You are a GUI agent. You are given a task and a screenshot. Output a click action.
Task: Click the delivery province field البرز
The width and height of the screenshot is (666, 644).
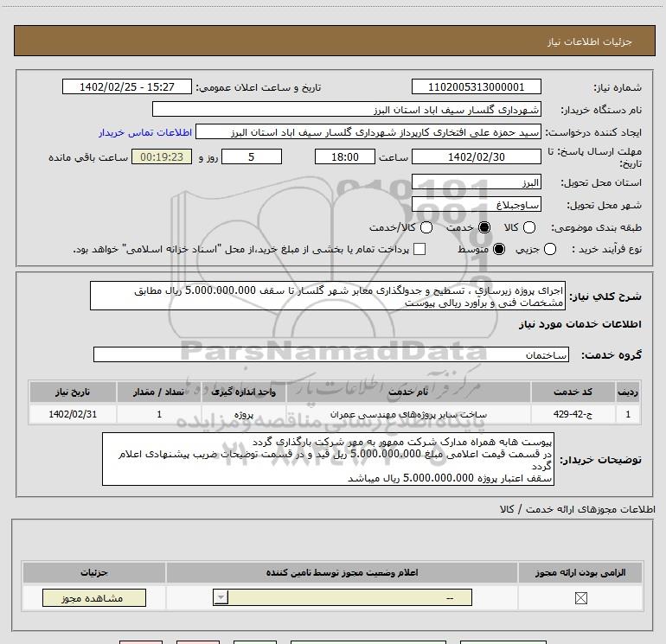point(476,182)
